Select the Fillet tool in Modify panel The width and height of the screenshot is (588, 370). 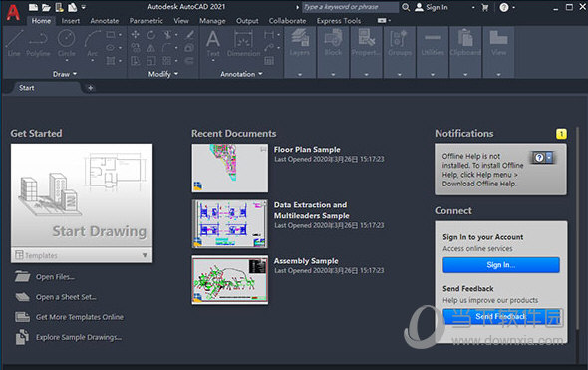click(167, 48)
